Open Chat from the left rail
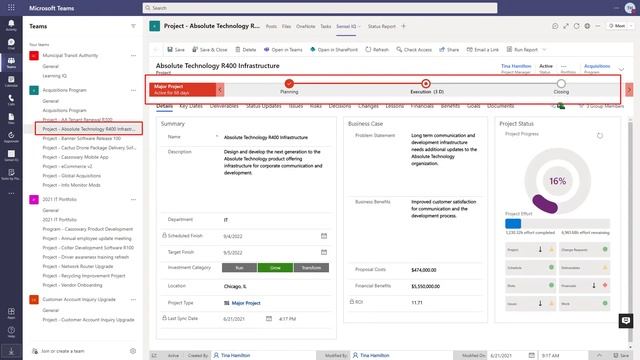This screenshot has width=640, height=360. point(11,43)
